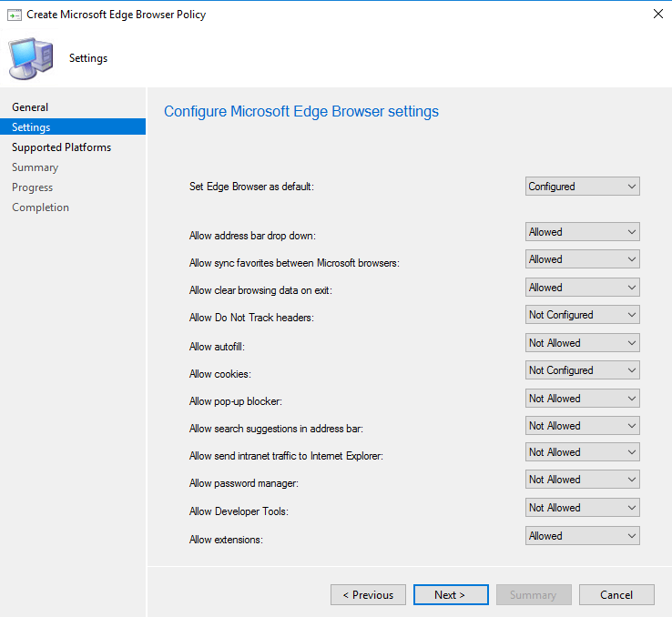Open the Allow cookies dropdown
This screenshot has height=617, width=672.
pyautogui.click(x=583, y=370)
